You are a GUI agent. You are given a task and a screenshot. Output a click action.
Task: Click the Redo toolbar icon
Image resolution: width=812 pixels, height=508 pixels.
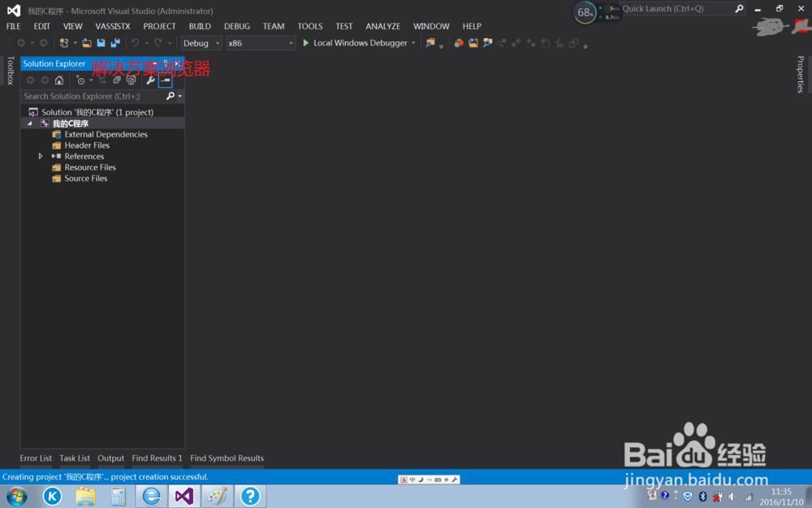[158, 43]
